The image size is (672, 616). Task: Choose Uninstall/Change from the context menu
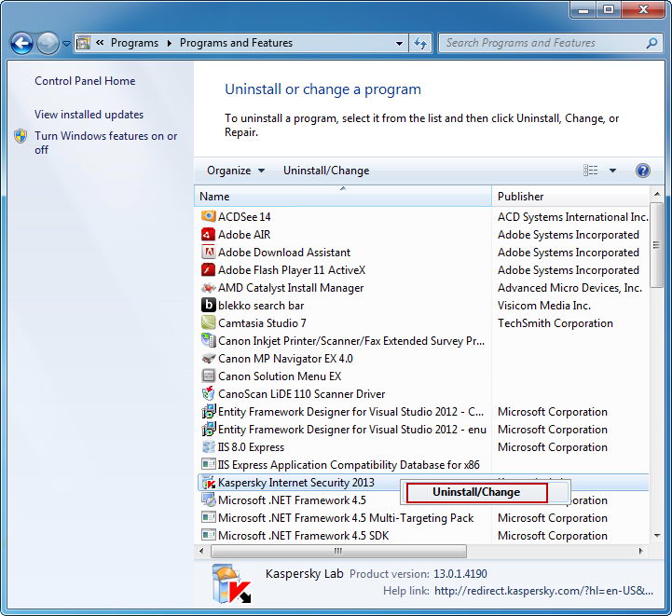(x=476, y=492)
